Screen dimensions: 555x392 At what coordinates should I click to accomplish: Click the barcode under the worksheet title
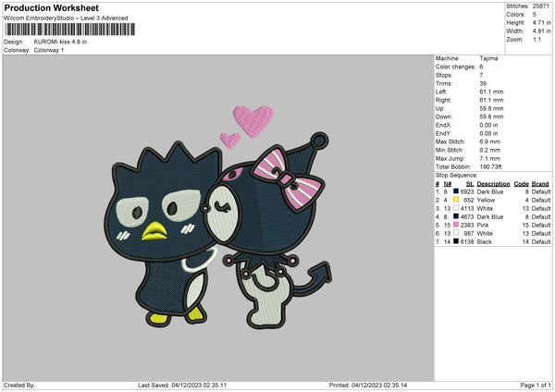(x=69, y=30)
